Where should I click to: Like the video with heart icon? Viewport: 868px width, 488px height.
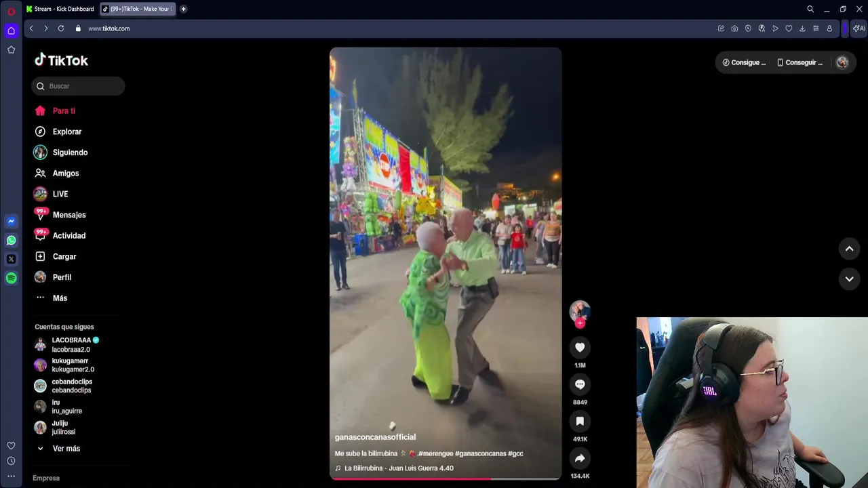coord(580,348)
